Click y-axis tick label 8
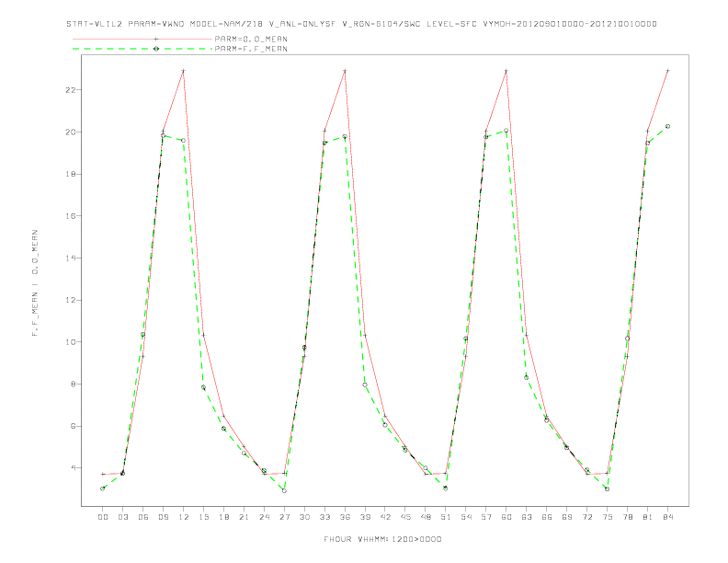This screenshot has height=563, width=728. [74, 384]
